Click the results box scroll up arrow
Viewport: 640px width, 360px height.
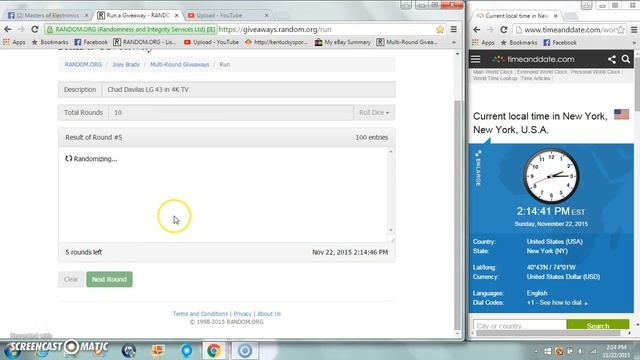pyautogui.click(x=391, y=152)
